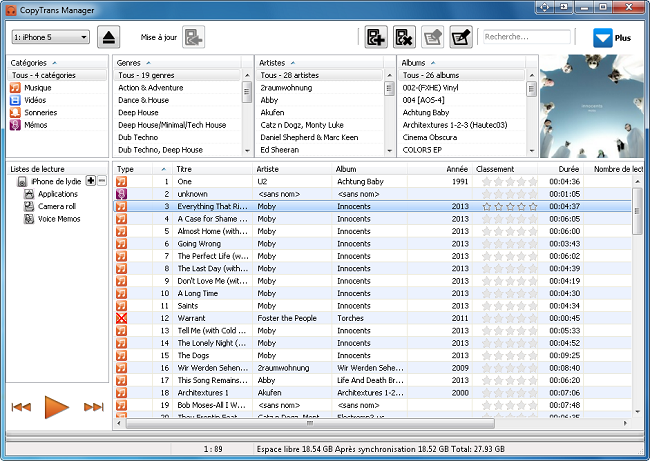This screenshot has width=650, height=461.
Task: Click in the Recherche search field
Action: click(x=526, y=37)
